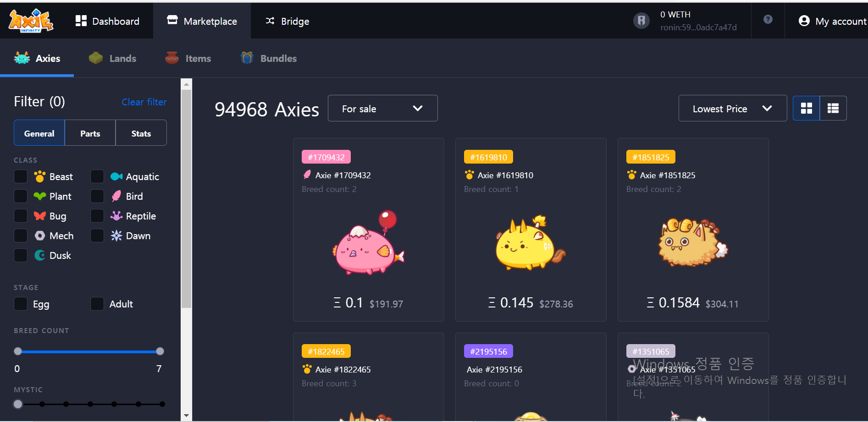Switch to list view
The width and height of the screenshot is (868, 422).
(x=833, y=108)
